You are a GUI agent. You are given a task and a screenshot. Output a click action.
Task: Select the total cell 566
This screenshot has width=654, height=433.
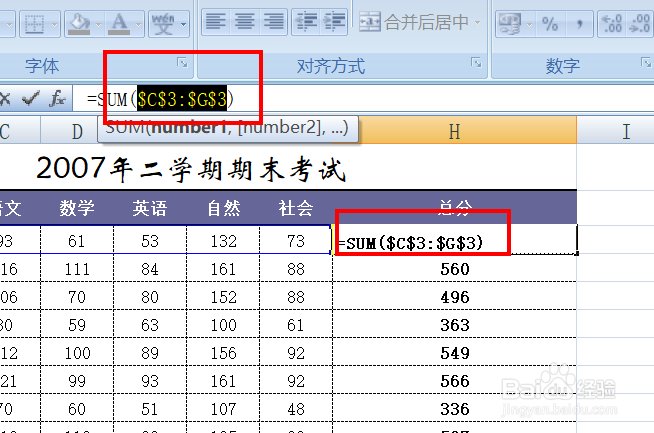(455, 380)
